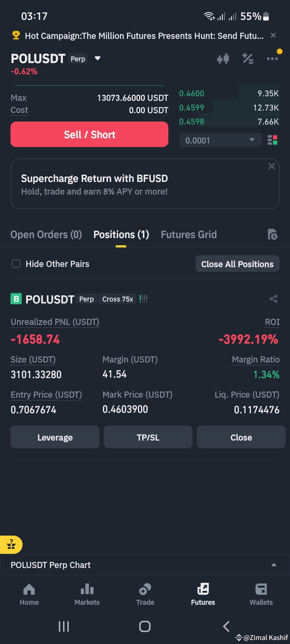
Task: Tap the yellow gift rewards icon
Action: pos(11,544)
